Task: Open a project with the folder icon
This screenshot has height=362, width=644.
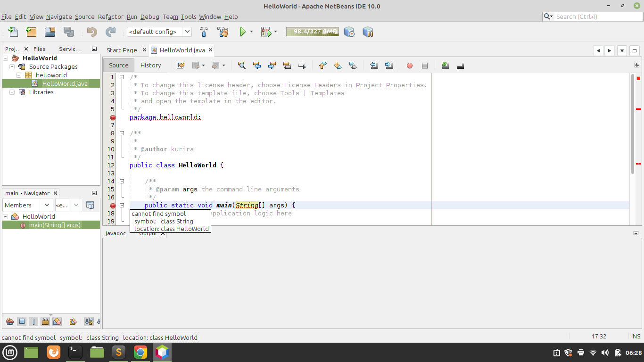Action: (50, 32)
